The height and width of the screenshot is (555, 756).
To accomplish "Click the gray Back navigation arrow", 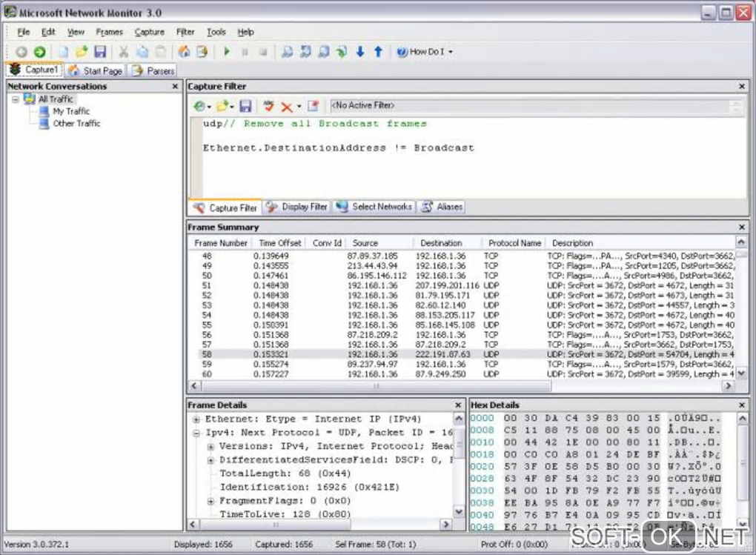I will (x=21, y=52).
